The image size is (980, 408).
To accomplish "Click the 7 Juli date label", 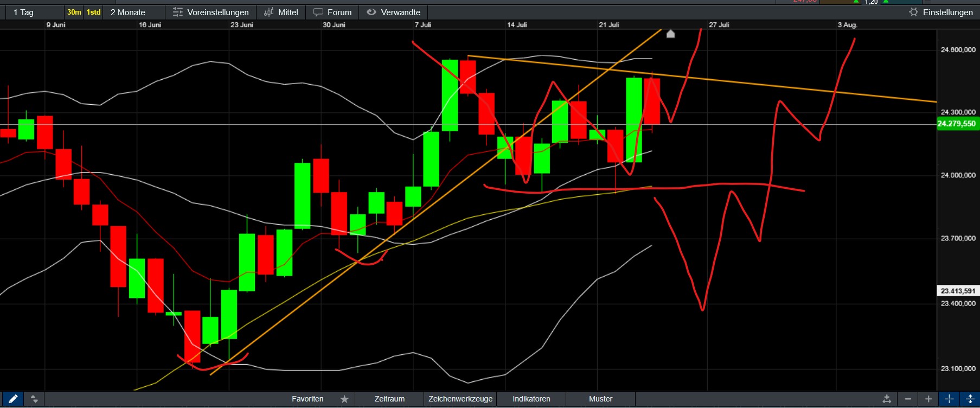I will (423, 25).
